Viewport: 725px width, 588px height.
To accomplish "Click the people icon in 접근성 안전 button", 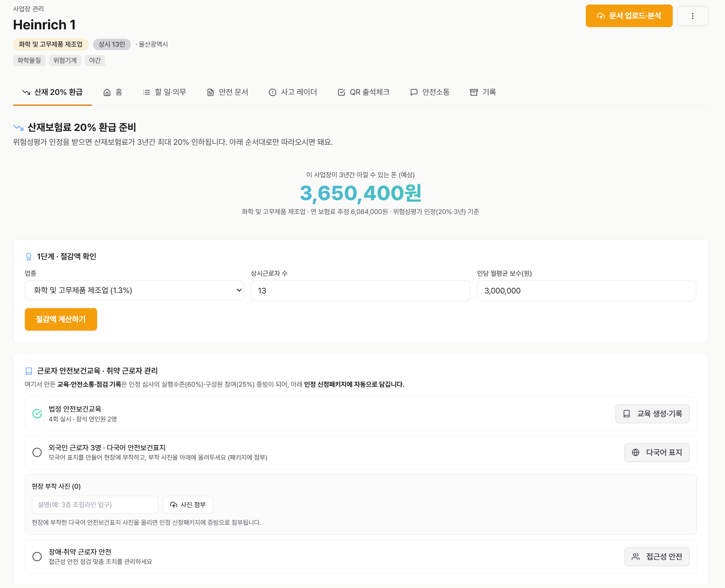I will click(635, 557).
